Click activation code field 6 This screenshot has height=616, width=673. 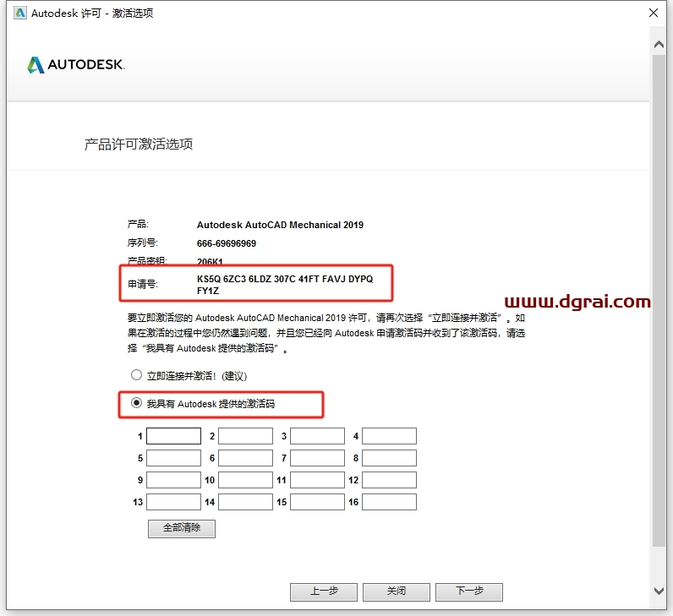coord(245,458)
